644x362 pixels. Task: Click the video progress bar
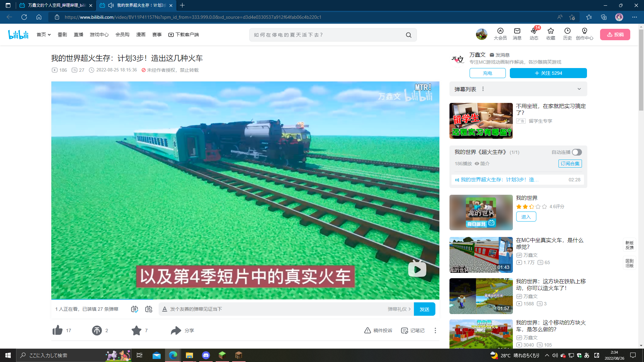coord(245,299)
